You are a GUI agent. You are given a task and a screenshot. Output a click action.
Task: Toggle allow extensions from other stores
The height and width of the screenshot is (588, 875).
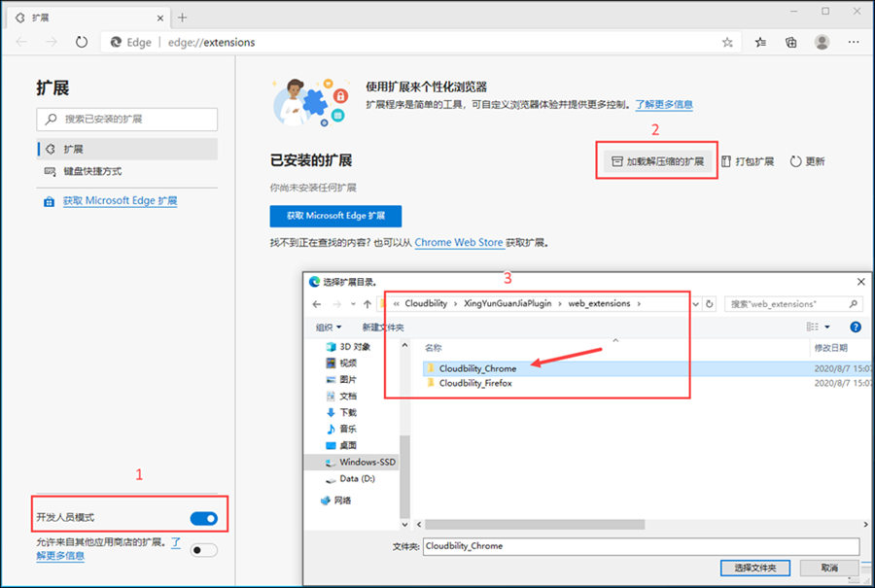204,550
